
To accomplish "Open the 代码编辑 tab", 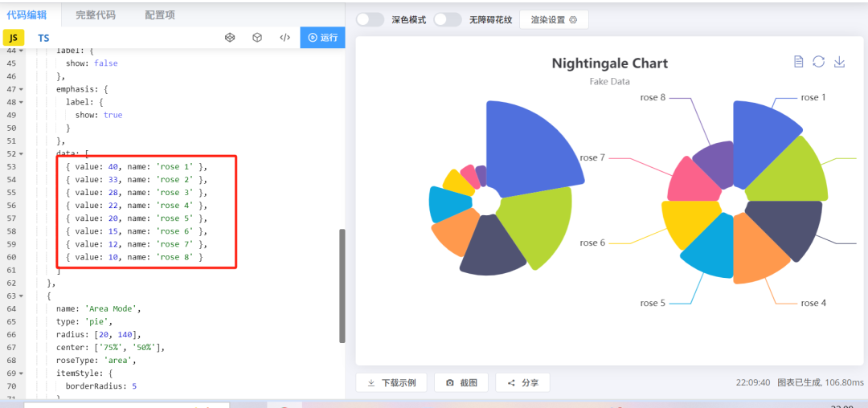I will 27,15.
